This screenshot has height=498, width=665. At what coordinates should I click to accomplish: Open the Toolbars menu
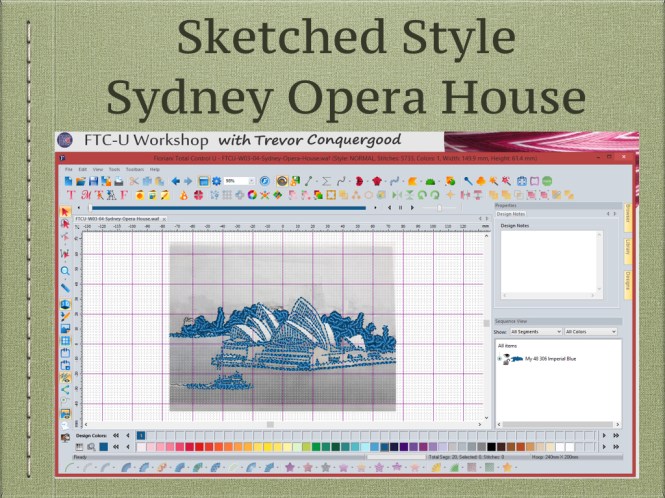point(134,169)
